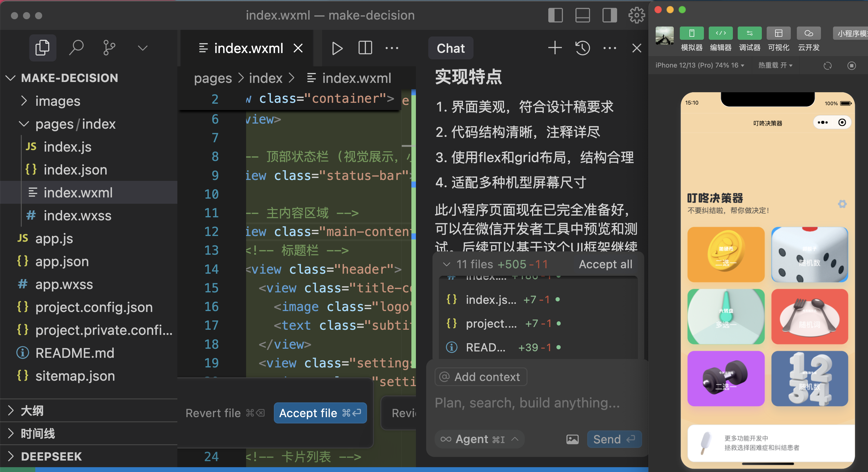The height and width of the screenshot is (472, 868).
Task: Toggle the 模拟器 simulator button
Action: (692, 33)
